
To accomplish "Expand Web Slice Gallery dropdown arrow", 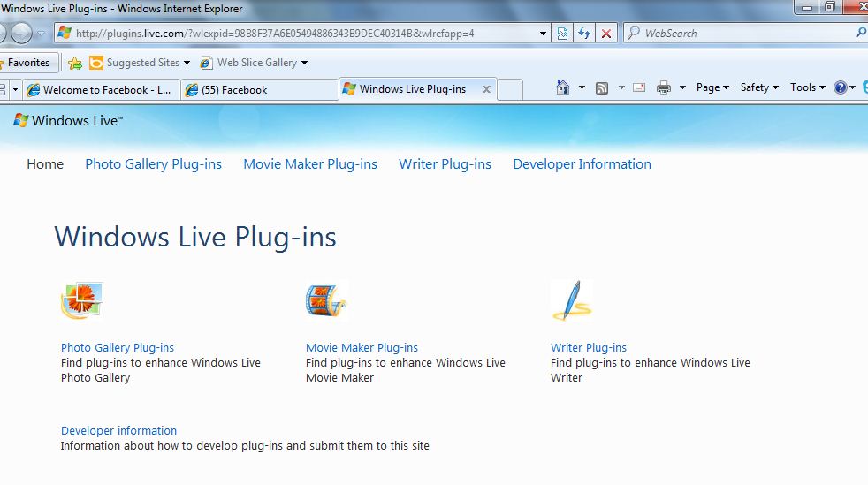I will (304, 63).
